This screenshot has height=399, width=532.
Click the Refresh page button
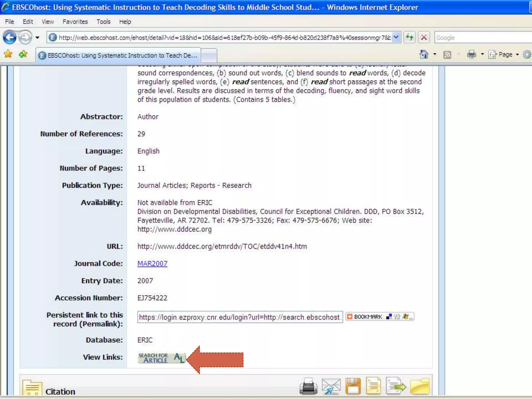pyautogui.click(x=410, y=38)
